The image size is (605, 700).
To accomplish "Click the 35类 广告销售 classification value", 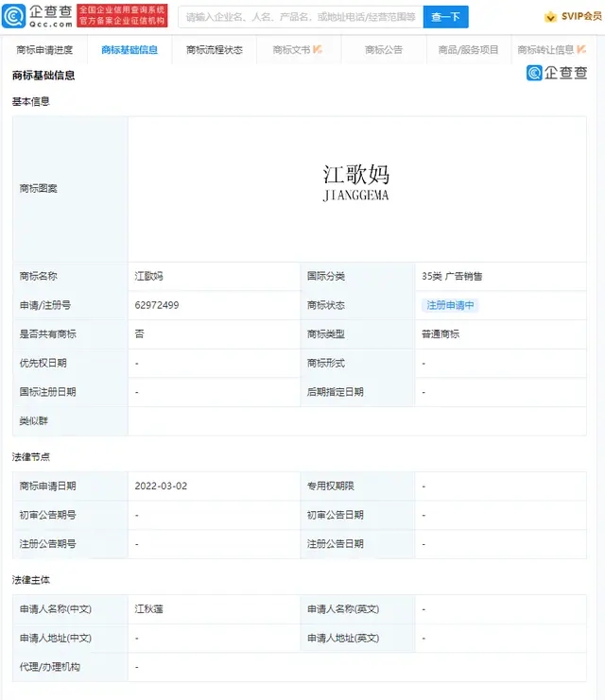I will tap(453, 277).
